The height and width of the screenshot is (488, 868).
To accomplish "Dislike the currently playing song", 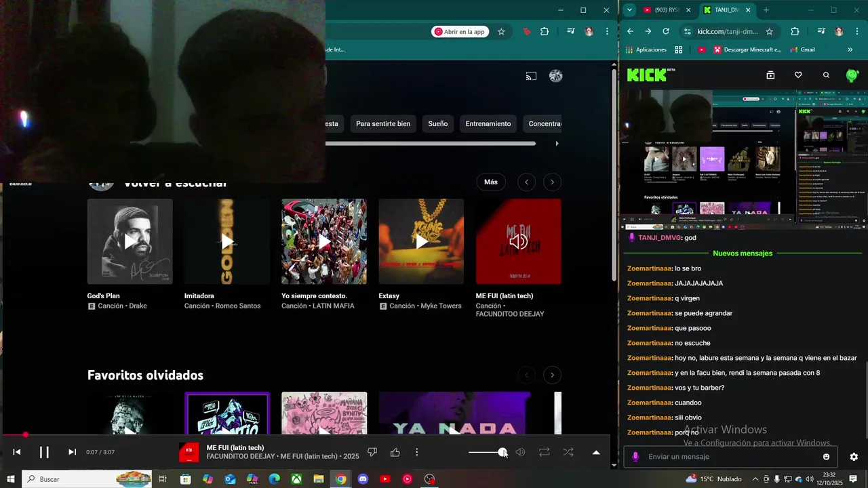I will click(372, 452).
